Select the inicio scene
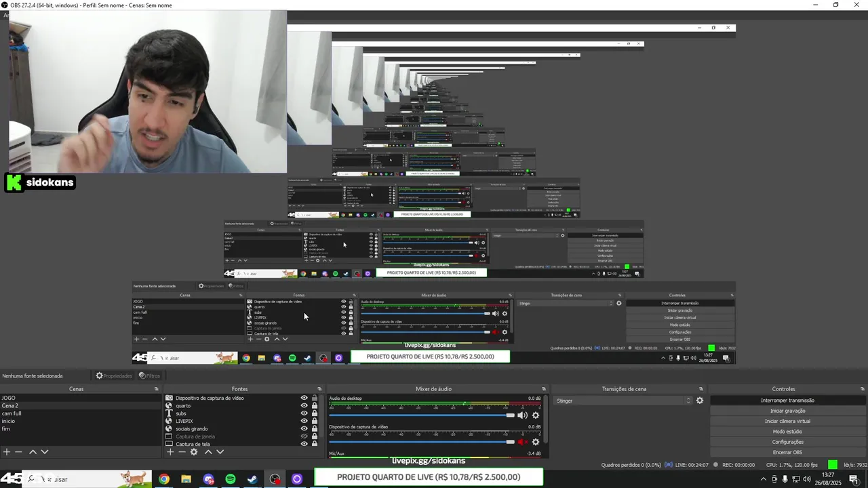 tap(80, 421)
